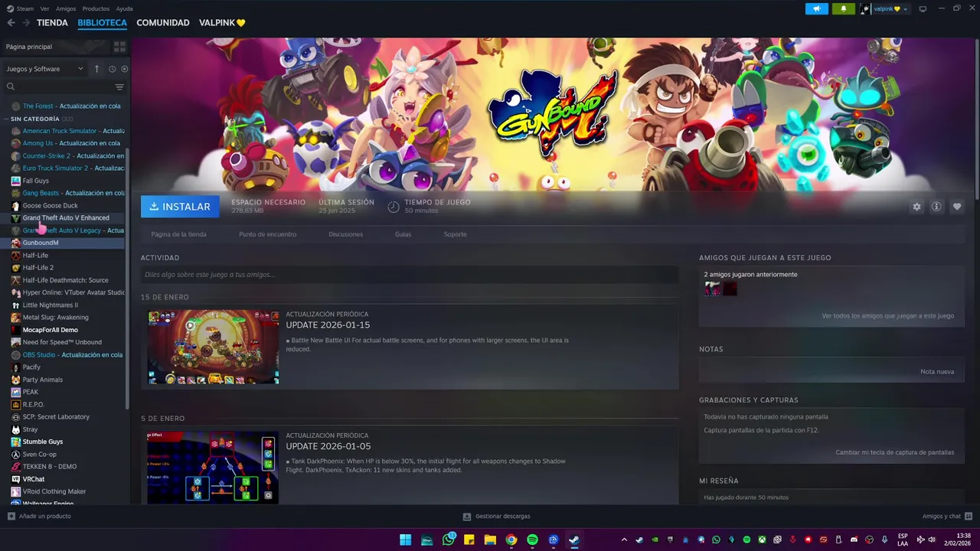The image size is (980, 551).
Task: Click the library list scrollbar
Action: [x=128, y=279]
